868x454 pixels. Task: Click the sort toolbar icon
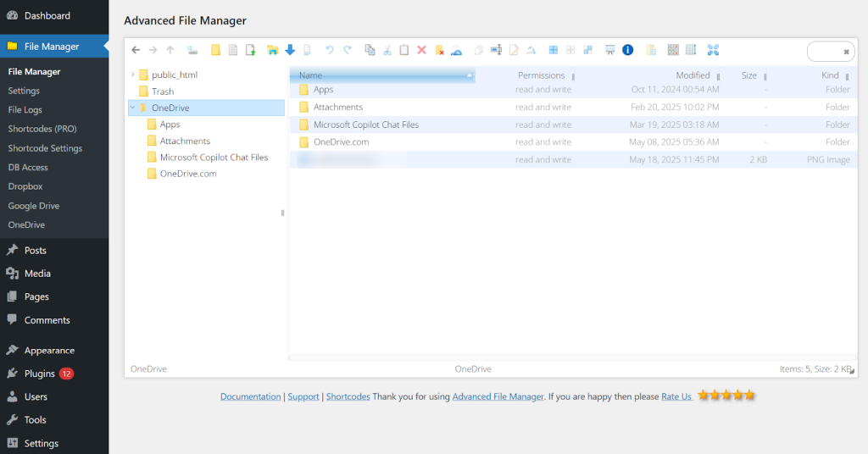pos(691,50)
